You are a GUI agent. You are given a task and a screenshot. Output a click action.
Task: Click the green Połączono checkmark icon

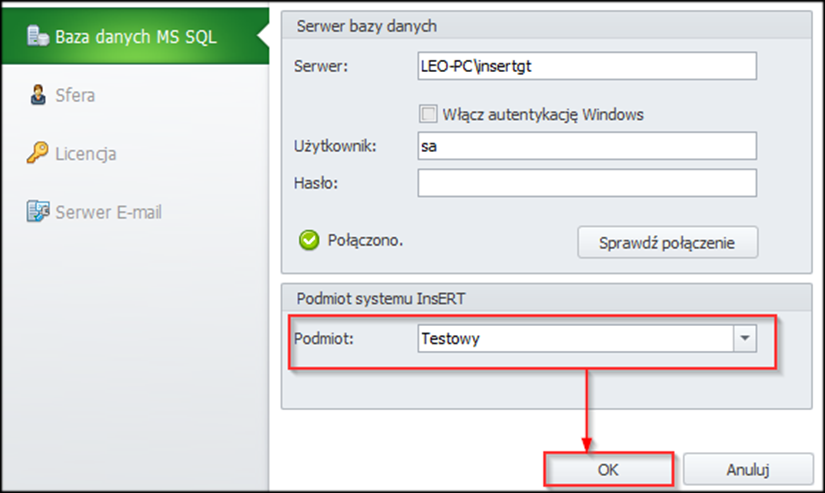pyautogui.click(x=309, y=240)
